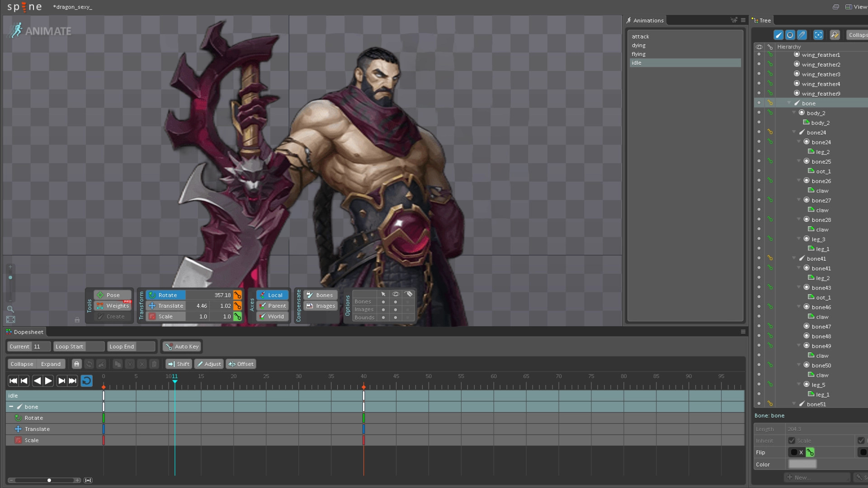Click the viewport zoom magnifier icon
The width and height of the screenshot is (868, 488).
pos(10,309)
